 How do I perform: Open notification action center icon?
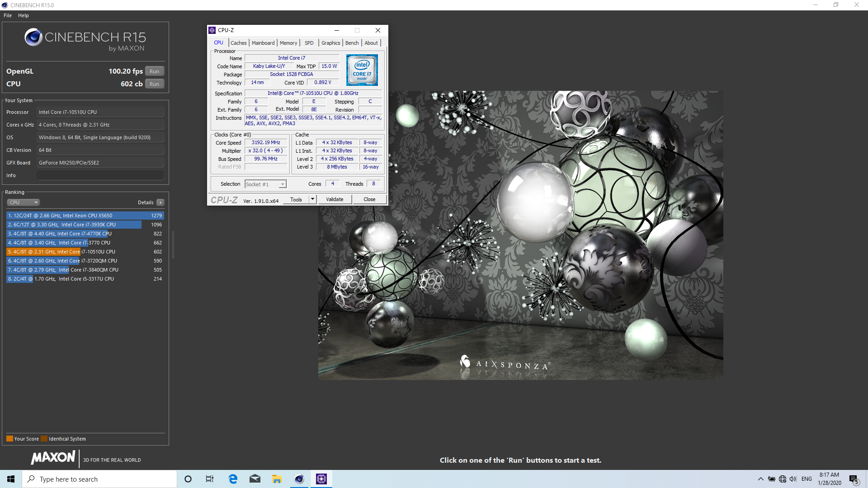click(x=854, y=479)
